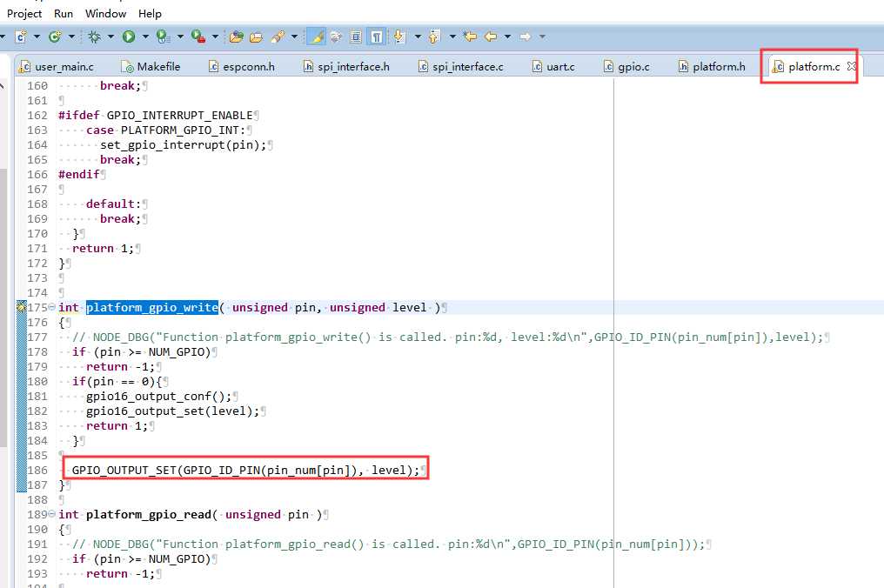Click the Open Type folder icon
Image resolution: width=884 pixels, height=588 pixels.
pos(256,37)
